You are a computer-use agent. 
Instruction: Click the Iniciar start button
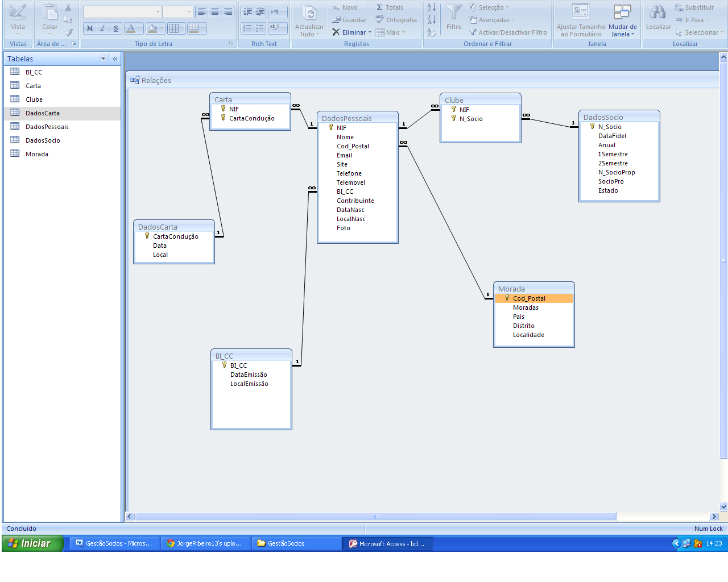(x=32, y=543)
